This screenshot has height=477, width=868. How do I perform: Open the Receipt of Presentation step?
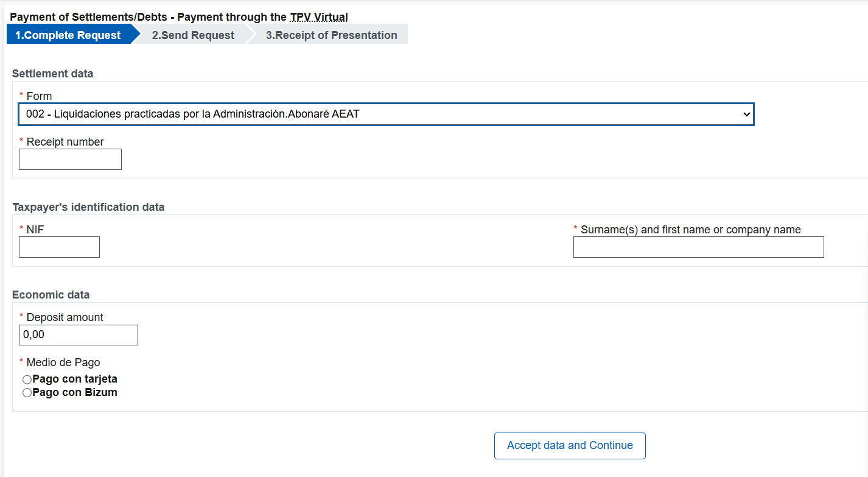[331, 35]
